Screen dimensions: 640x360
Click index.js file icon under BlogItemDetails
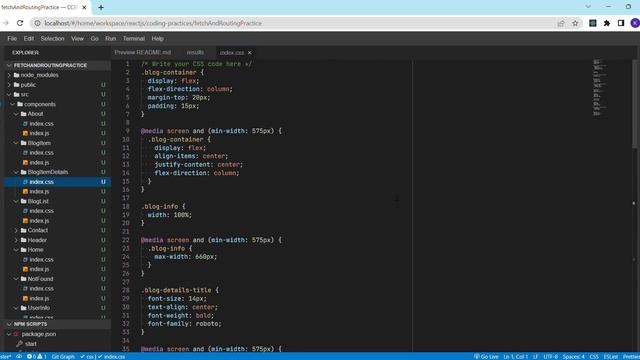pyautogui.click(x=25, y=191)
